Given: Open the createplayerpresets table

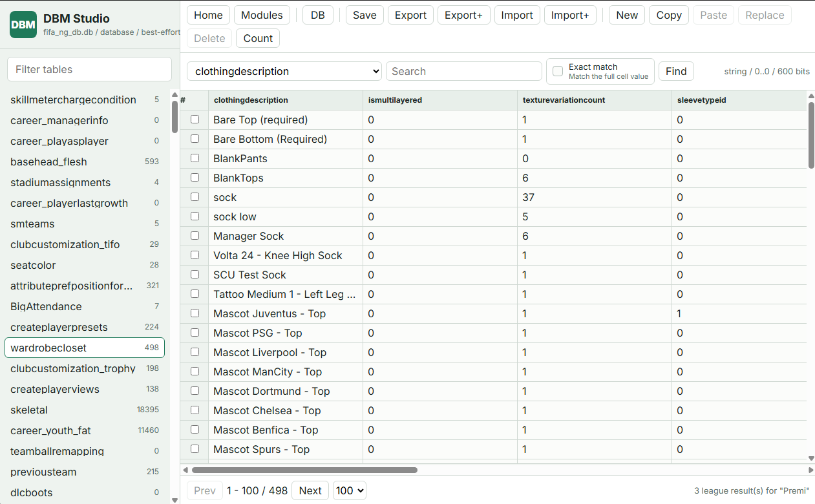Looking at the screenshot, I should (x=85, y=327).
